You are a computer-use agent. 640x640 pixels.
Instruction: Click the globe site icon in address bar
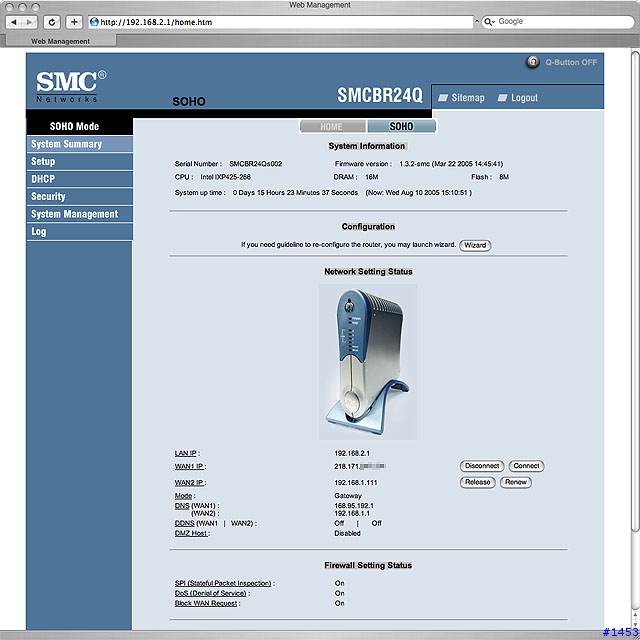(94, 22)
